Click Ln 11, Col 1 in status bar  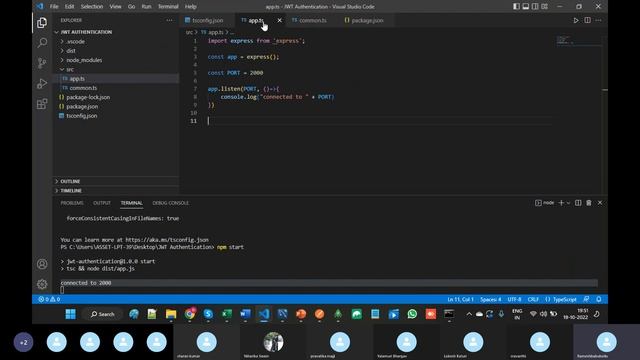coord(460,299)
